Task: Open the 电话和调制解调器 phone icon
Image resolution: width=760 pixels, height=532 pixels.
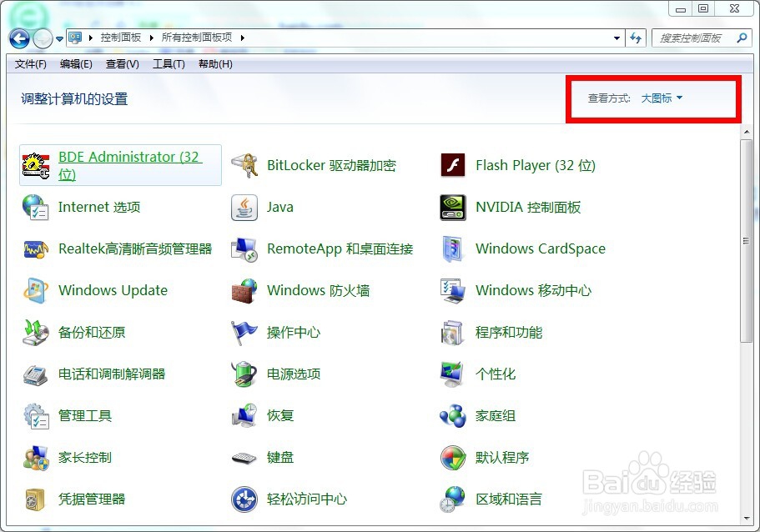Action: click(35, 374)
